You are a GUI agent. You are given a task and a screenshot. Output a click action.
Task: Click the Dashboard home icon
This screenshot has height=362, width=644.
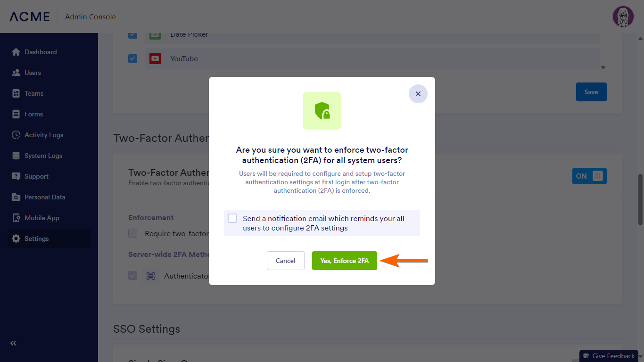point(16,52)
